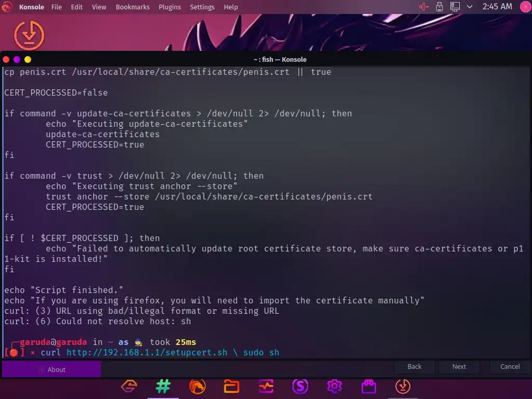Click the installer Back button
The image size is (532, 399).
click(x=414, y=367)
